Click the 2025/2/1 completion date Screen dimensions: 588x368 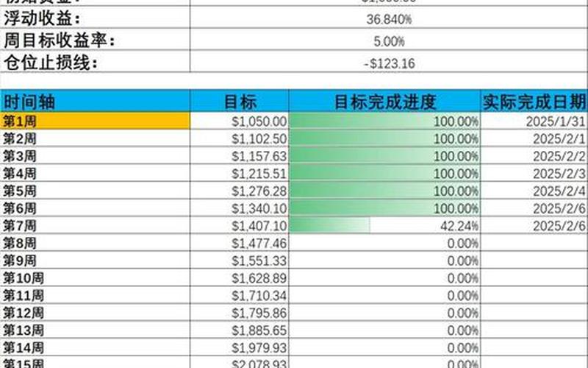pyautogui.click(x=534, y=138)
